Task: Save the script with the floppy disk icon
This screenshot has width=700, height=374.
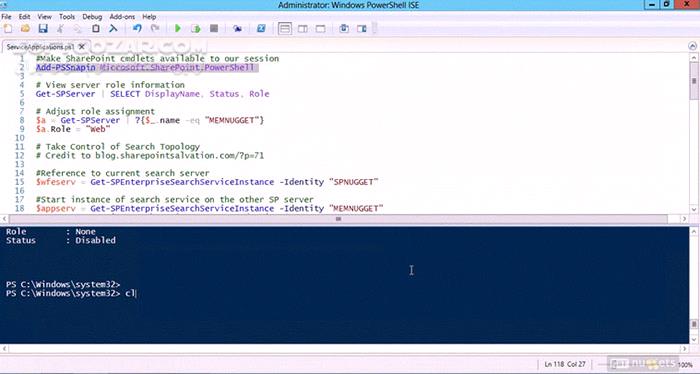Action: click(43, 29)
